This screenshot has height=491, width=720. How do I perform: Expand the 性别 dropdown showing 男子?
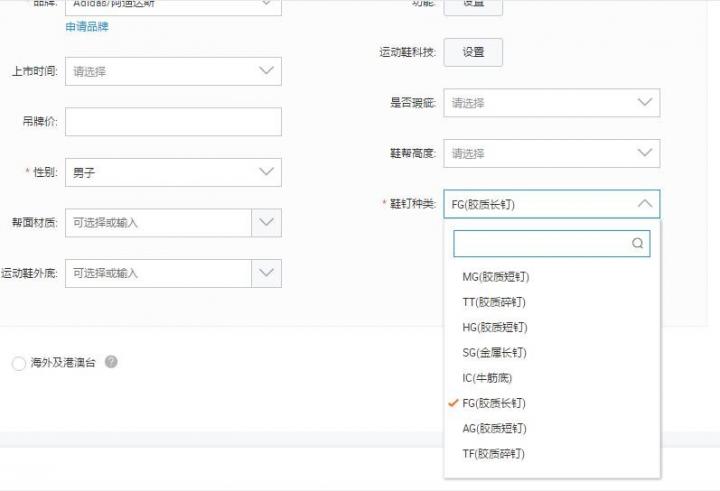pos(172,172)
